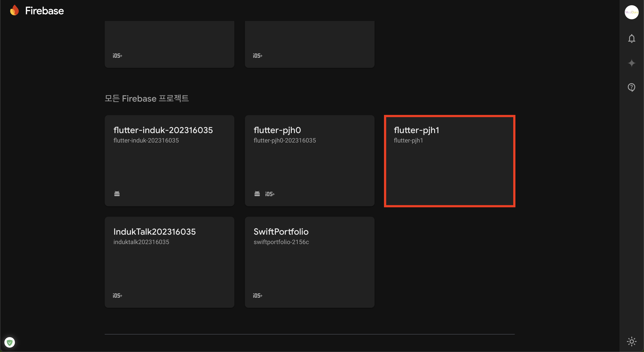This screenshot has width=644, height=352.
Task: Click the green shield badge icon
Action: [x=10, y=342]
